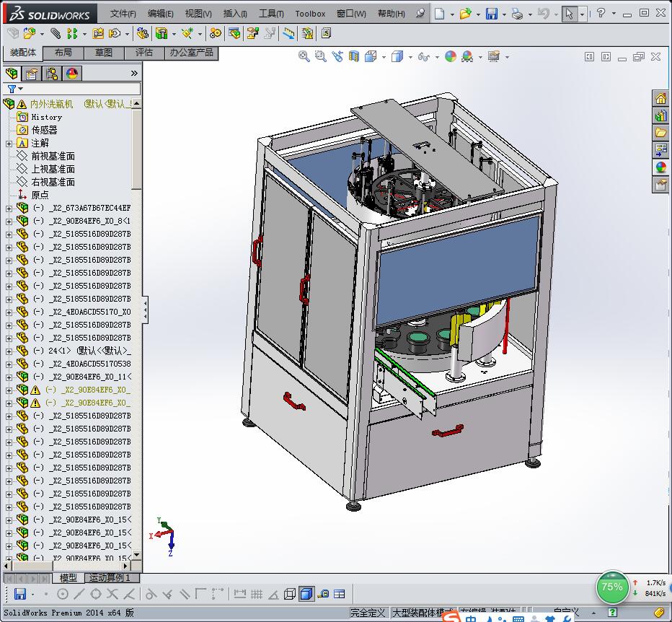672x622 pixels.
Task: Click the Edit Appearance color ball icon
Action: coord(451,56)
